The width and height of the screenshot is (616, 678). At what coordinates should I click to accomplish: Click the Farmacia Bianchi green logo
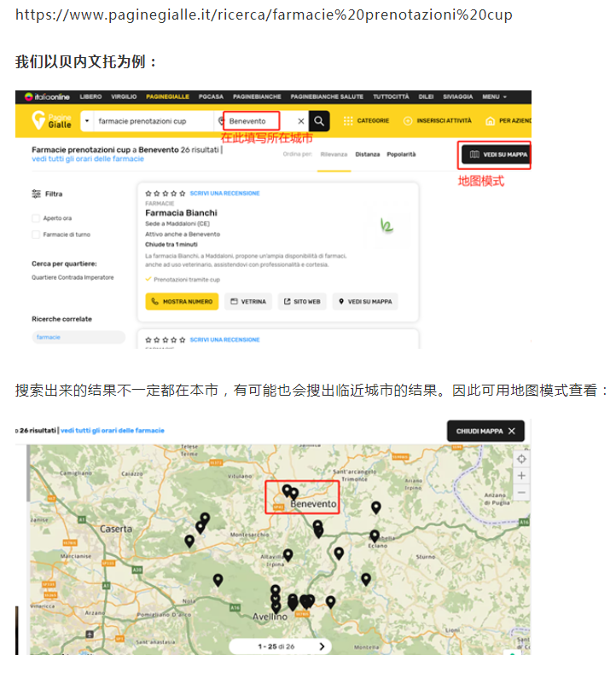(x=386, y=225)
